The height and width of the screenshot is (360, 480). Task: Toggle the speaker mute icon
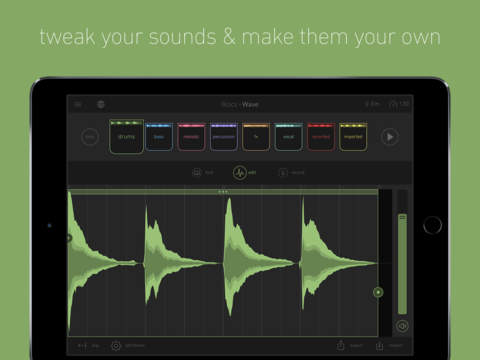point(402,326)
